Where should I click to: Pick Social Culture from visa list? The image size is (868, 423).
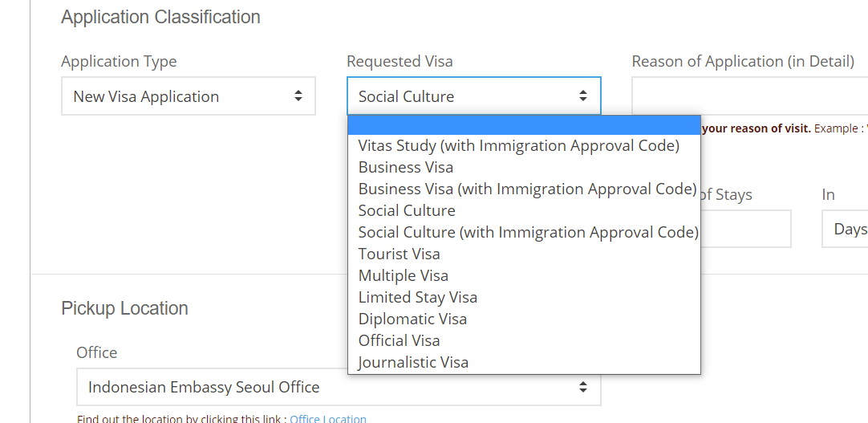click(x=407, y=211)
